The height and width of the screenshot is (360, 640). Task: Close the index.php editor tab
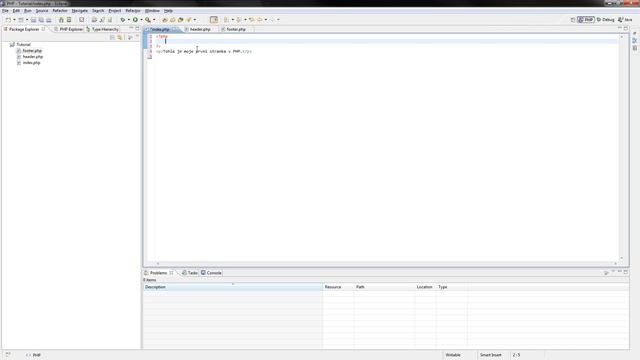pyautogui.click(x=175, y=29)
